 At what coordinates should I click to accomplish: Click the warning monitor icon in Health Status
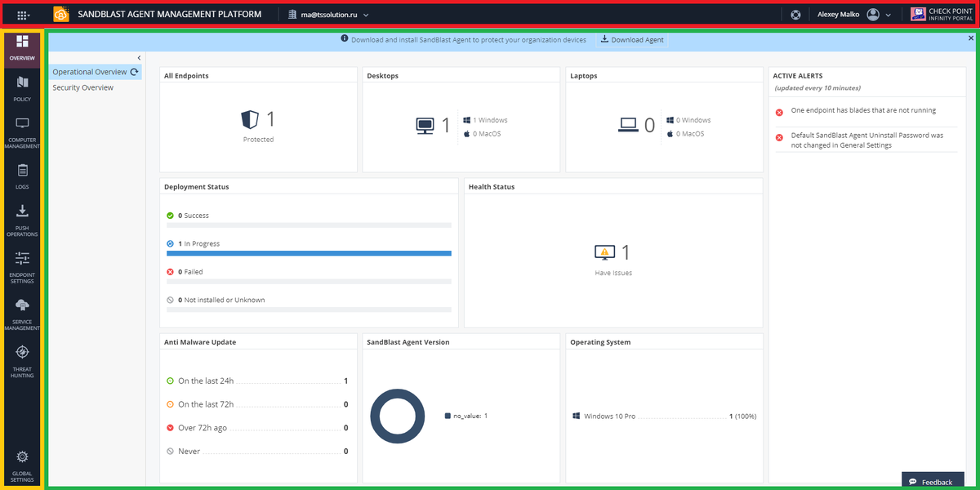604,252
